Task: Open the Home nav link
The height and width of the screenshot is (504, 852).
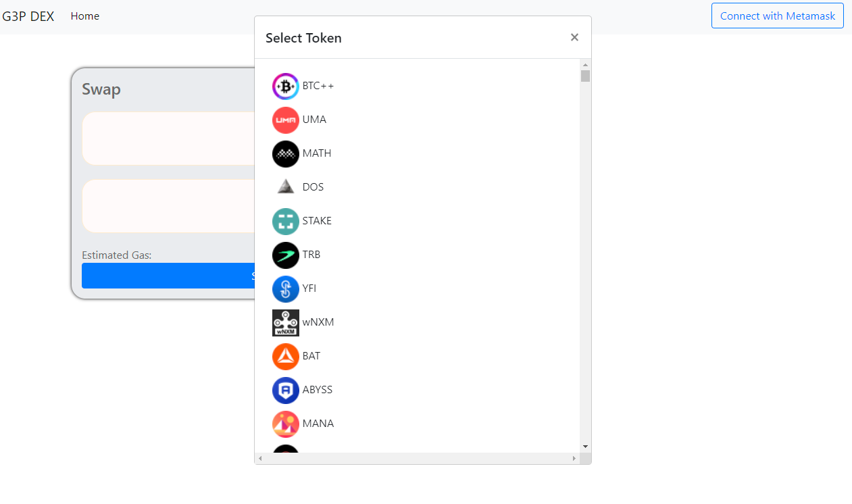Action: tap(85, 16)
